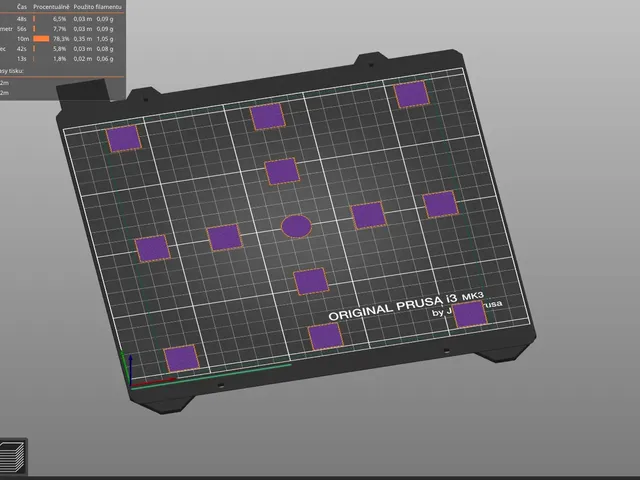Click the '5,8%' percentage value
This screenshot has height=480, width=640.
click(59, 49)
